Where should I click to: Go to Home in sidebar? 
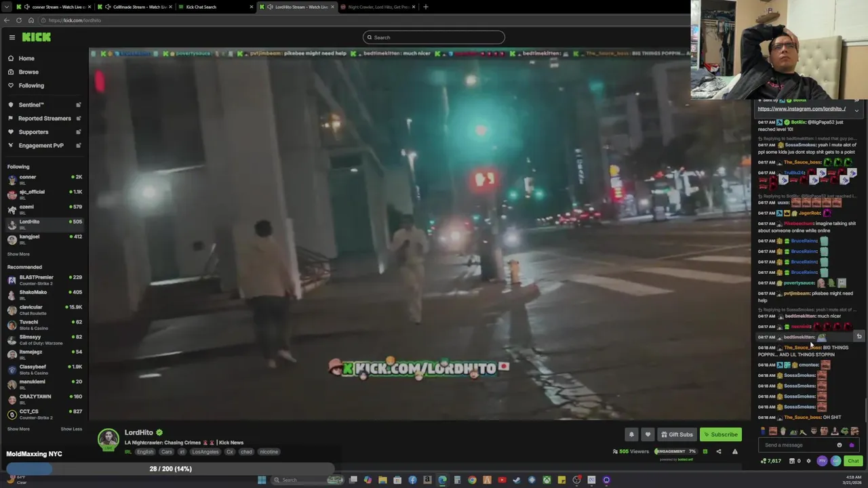26,58
